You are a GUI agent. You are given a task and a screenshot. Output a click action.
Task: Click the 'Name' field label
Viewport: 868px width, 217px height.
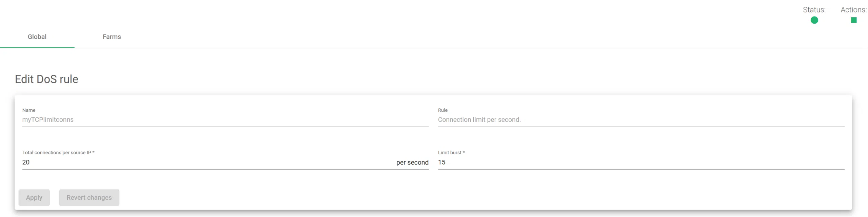(x=29, y=110)
